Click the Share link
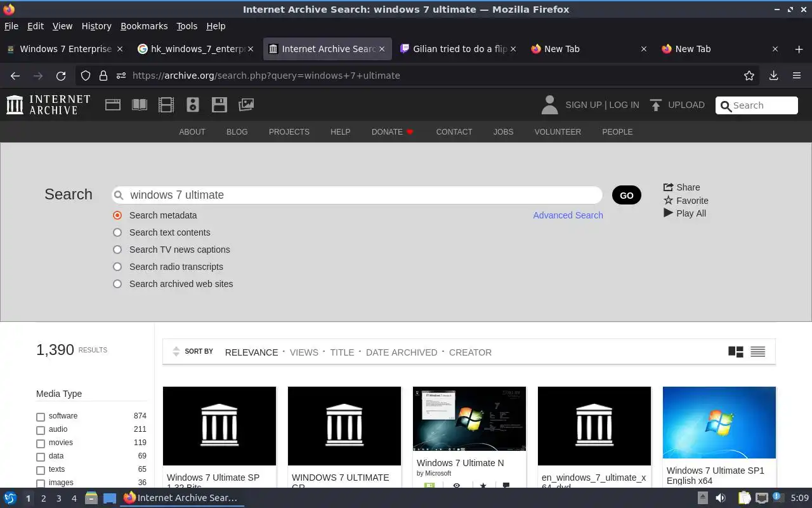 682,187
